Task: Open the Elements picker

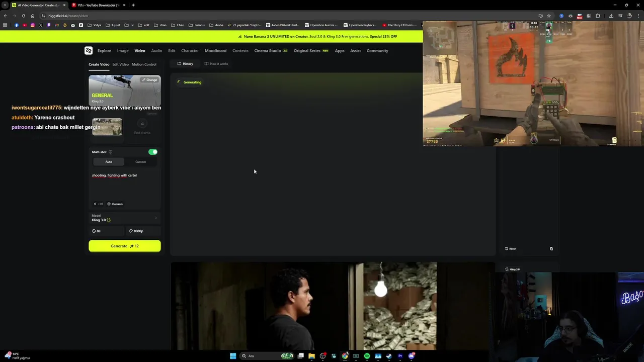Action: pos(115,204)
